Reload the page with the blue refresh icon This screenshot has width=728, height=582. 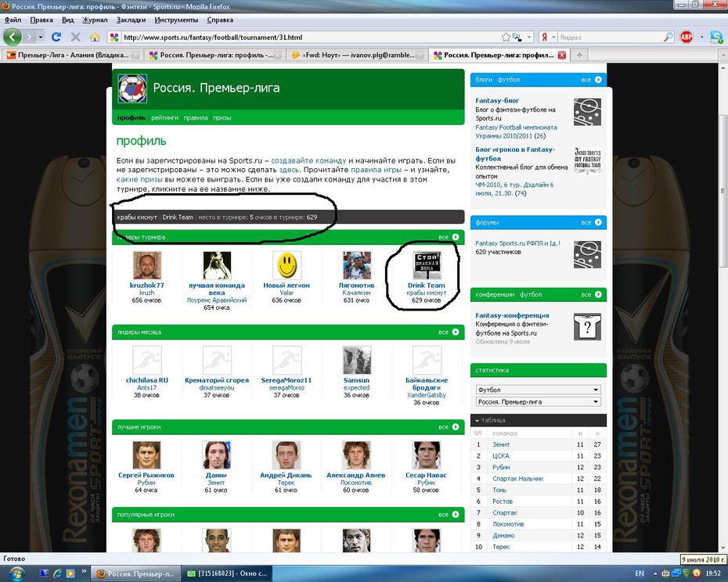click(56, 37)
